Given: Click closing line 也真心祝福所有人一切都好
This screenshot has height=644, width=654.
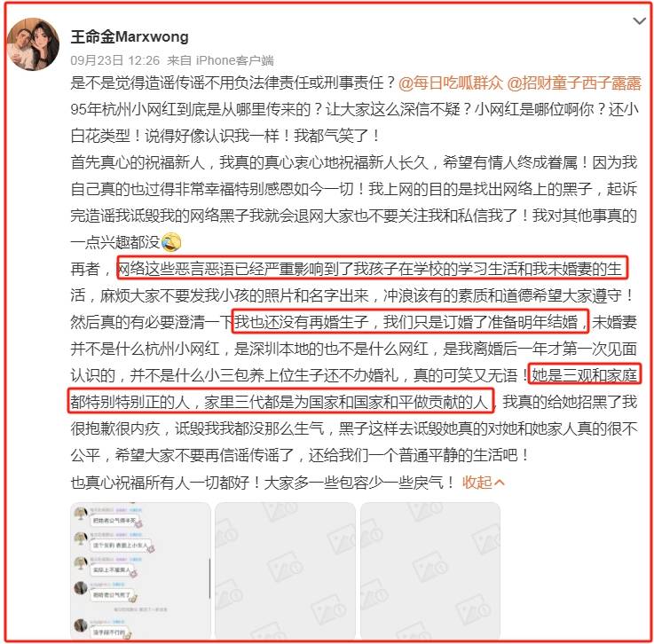Looking at the screenshot, I should click(263, 483).
